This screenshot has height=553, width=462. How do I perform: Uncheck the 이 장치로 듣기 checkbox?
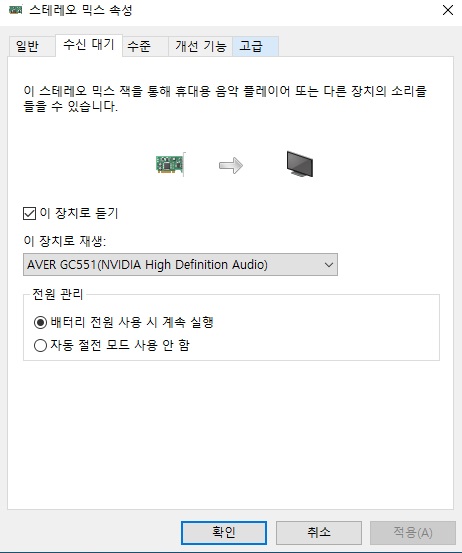29,213
